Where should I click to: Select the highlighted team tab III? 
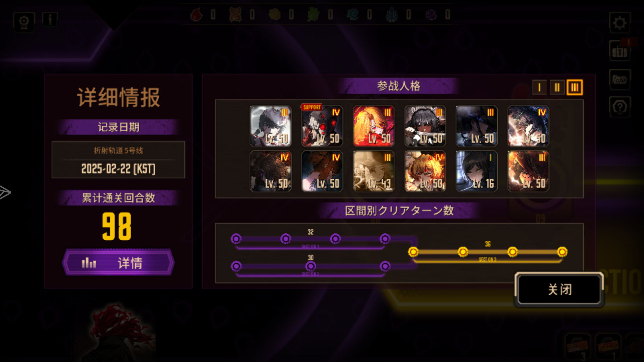[x=575, y=87]
